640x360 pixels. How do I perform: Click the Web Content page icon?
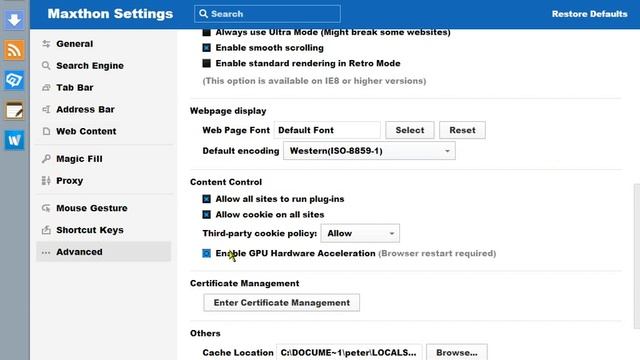[46, 131]
